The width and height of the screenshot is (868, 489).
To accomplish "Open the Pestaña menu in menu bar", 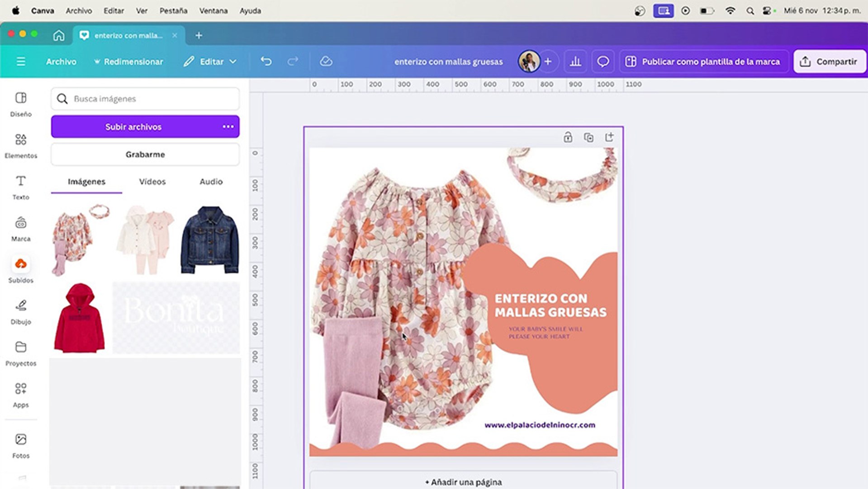I will click(173, 11).
